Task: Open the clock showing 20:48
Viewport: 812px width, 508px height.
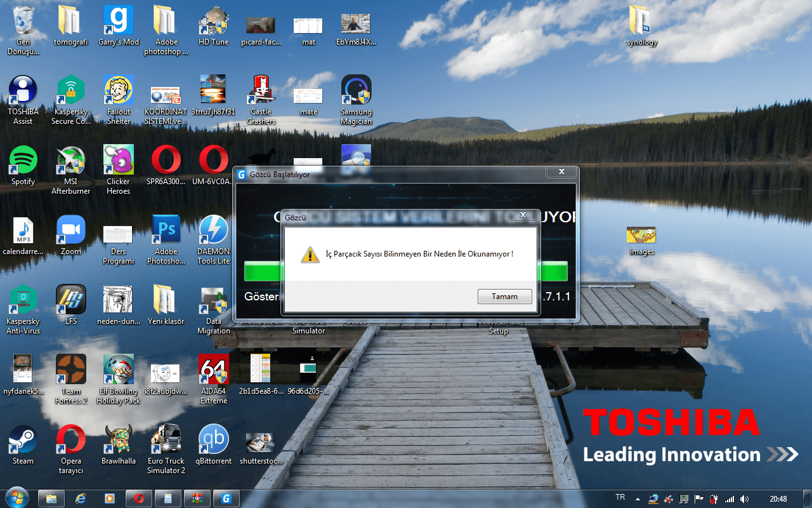Action: coord(778,499)
